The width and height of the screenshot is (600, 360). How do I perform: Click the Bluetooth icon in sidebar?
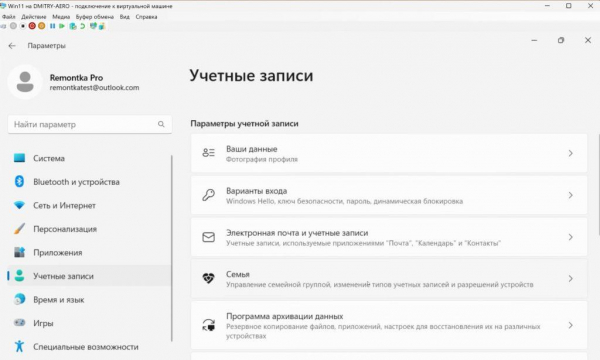19,181
